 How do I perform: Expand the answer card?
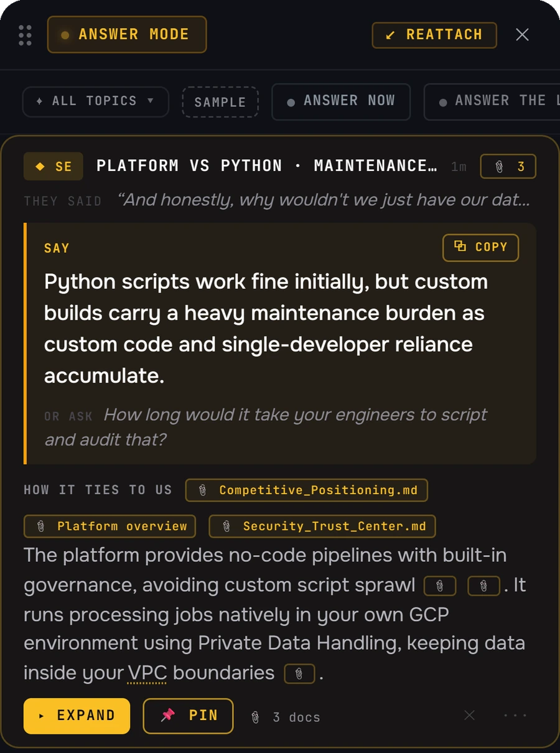(x=77, y=716)
